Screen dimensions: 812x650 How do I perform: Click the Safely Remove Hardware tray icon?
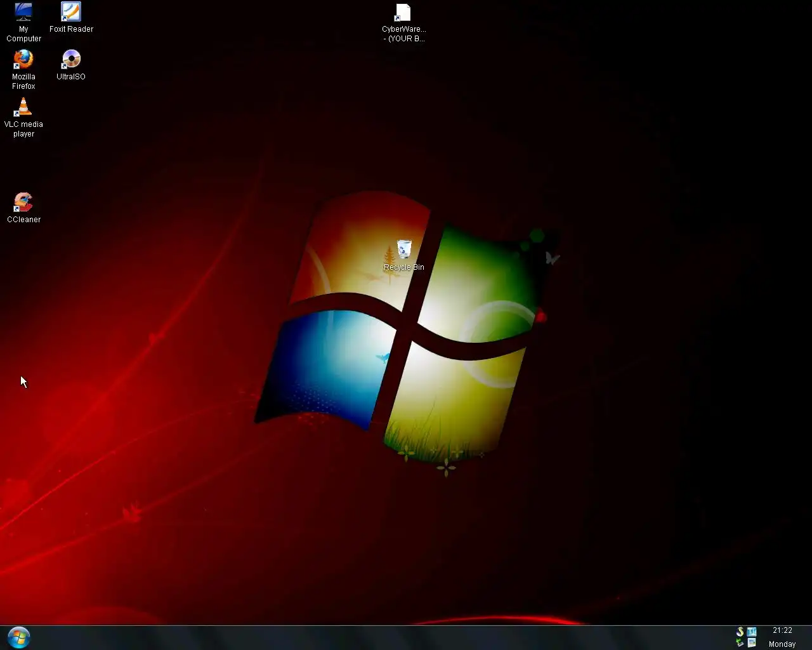[x=740, y=643]
